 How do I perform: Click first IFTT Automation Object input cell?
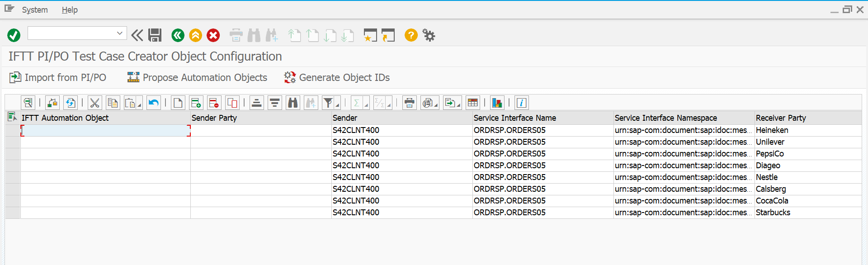tap(105, 131)
